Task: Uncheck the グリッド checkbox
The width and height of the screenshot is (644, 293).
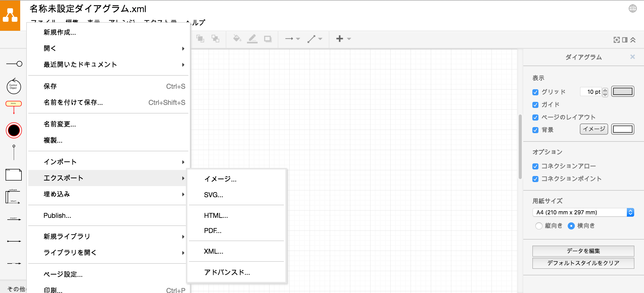Action: tap(536, 92)
